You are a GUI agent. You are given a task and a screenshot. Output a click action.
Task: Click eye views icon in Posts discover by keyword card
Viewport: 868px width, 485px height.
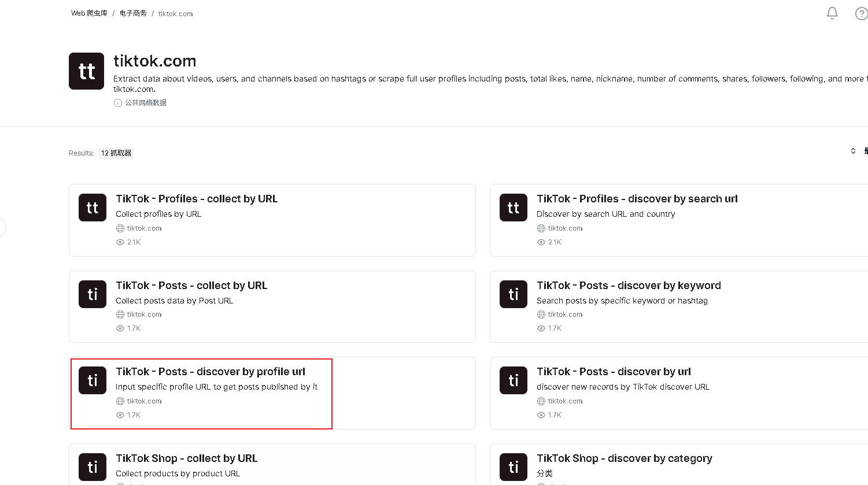pyautogui.click(x=541, y=328)
